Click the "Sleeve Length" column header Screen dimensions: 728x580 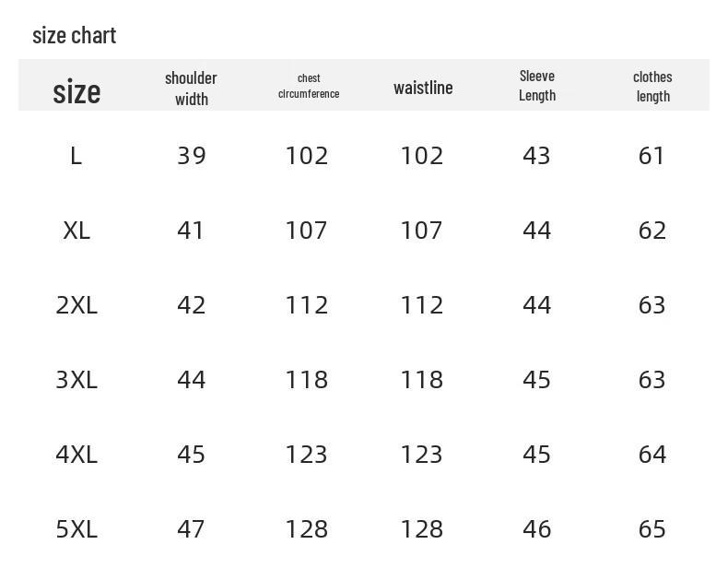pos(537,86)
